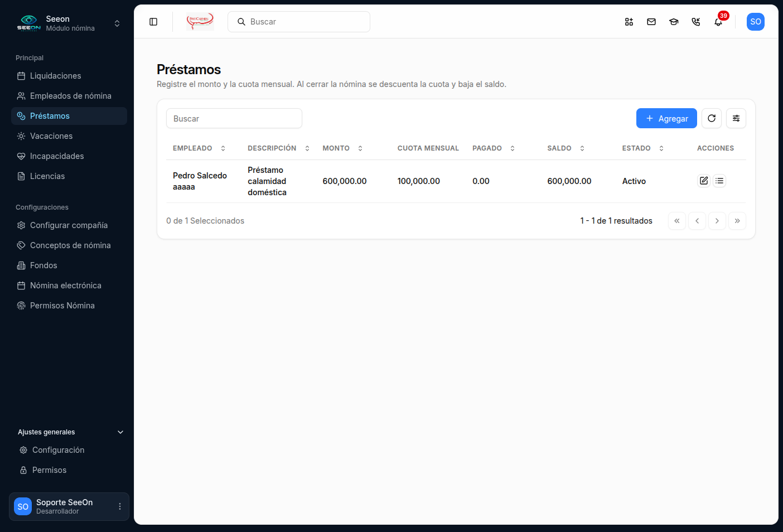Sort table by Saldo column

(x=566, y=148)
